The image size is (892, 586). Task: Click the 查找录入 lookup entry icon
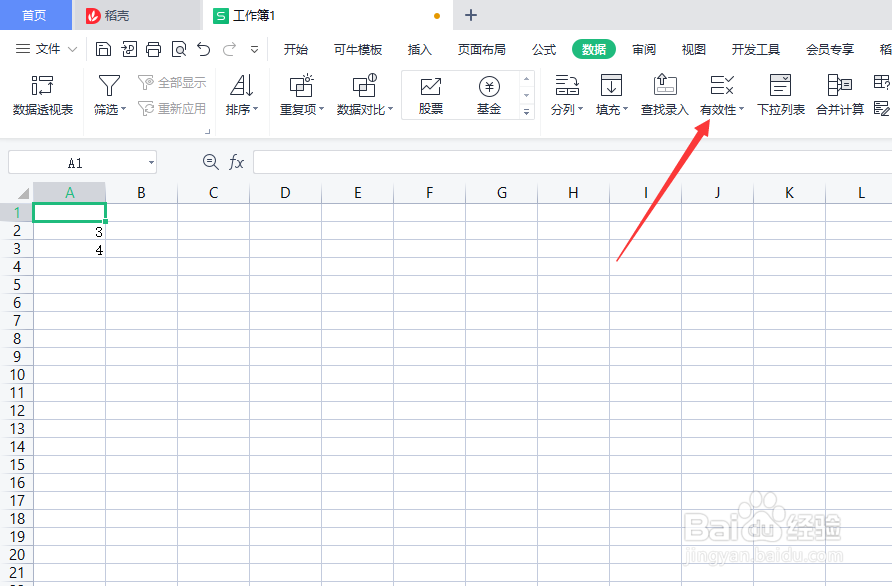pyautogui.click(x=664, y=85)
